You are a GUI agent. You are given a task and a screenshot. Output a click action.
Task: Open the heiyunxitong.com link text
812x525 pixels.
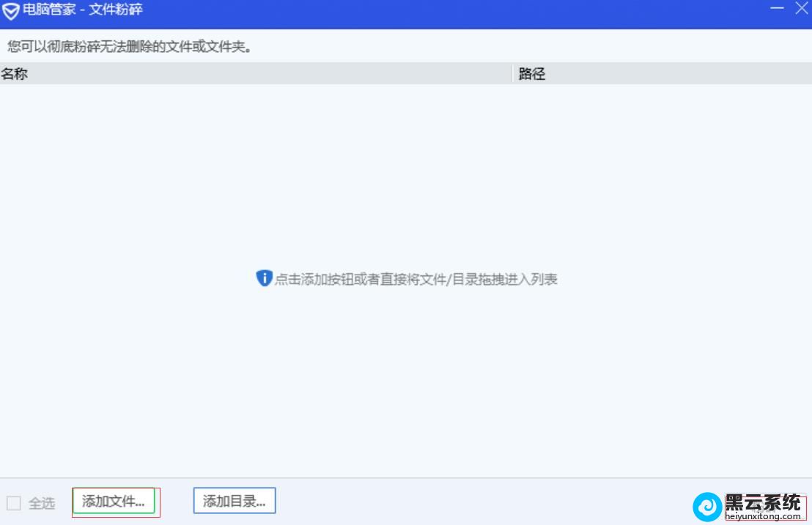pyautogui.click(x=763, y=516)
